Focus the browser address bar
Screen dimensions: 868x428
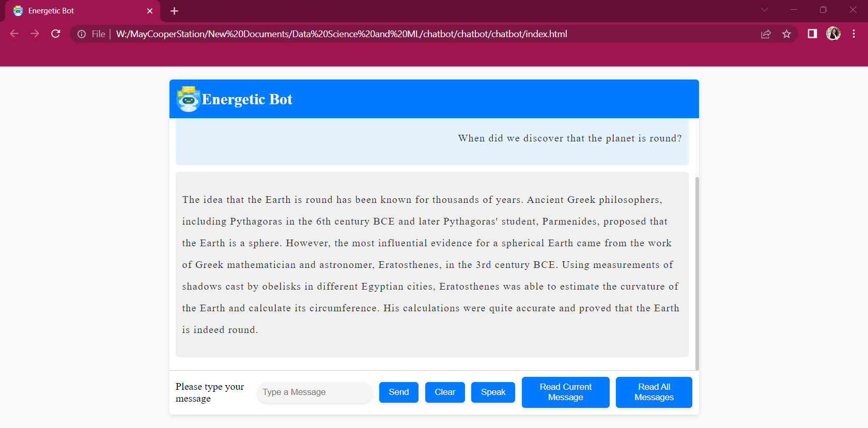click(x=362, y=34)
